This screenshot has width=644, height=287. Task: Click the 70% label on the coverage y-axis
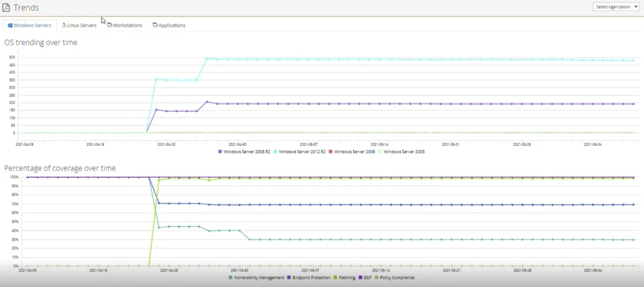pos(14,204)
